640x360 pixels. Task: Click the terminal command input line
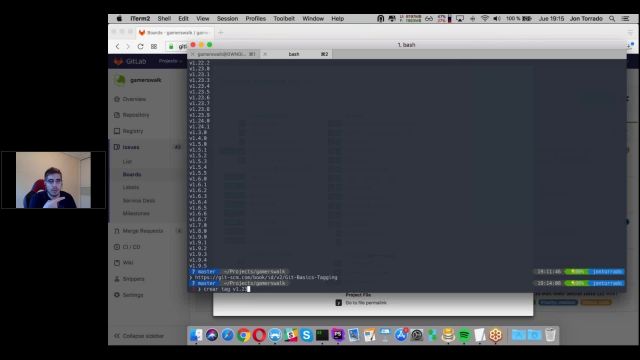click(406, 289)
